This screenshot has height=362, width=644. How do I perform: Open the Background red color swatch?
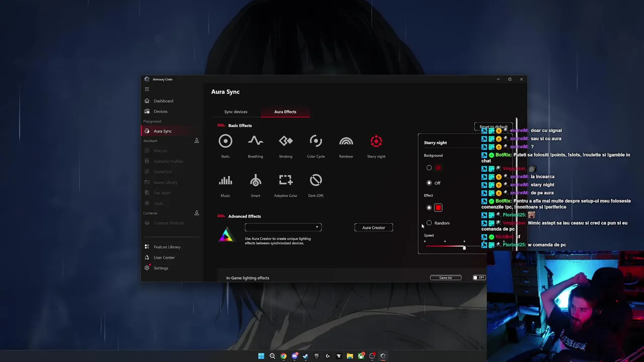pyautogui.click(x=438, y=168)
